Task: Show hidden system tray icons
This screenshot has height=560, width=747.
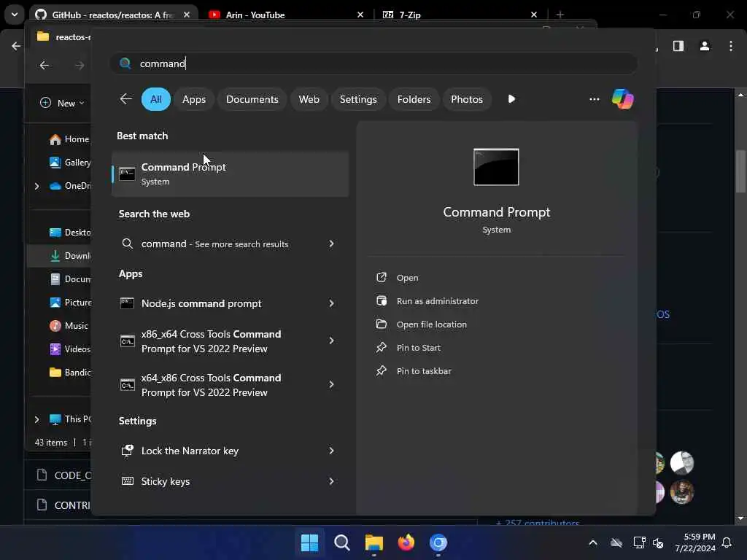Action: point(592,542)
